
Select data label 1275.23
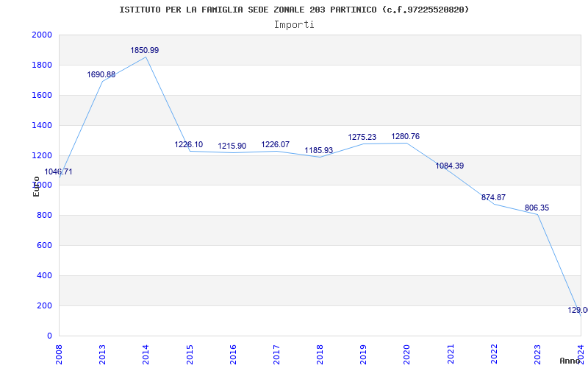362,138
